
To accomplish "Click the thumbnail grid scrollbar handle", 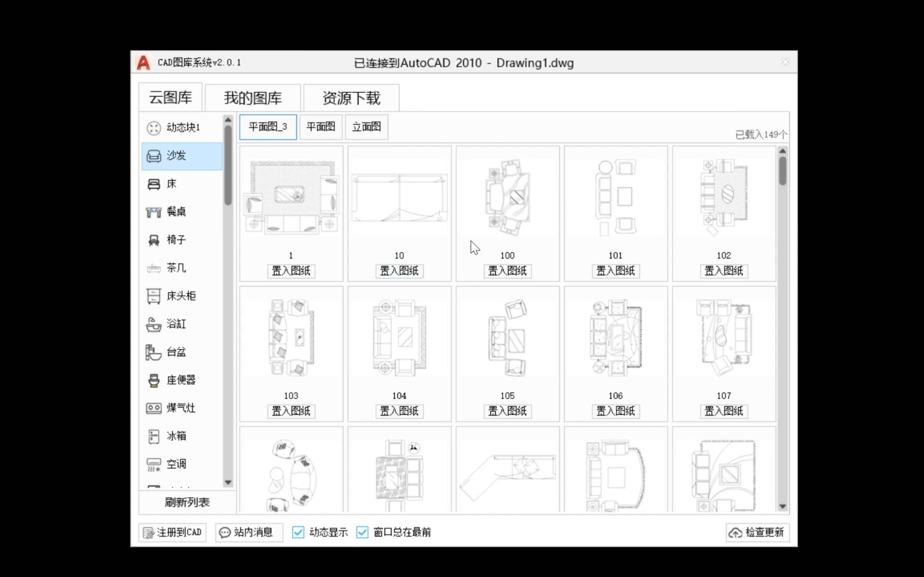I will click(783, 171).
